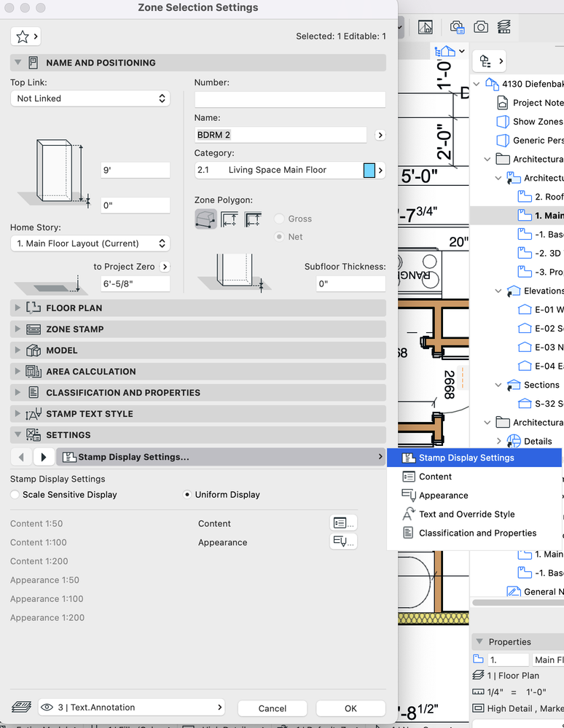Open the Home Story dropdown

point(90,243)
